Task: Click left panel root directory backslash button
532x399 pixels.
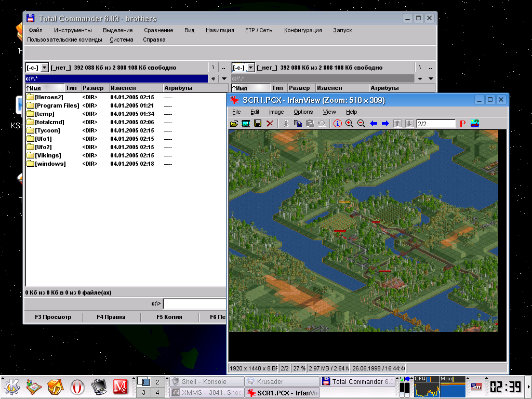Action: (x=213, y=67)
